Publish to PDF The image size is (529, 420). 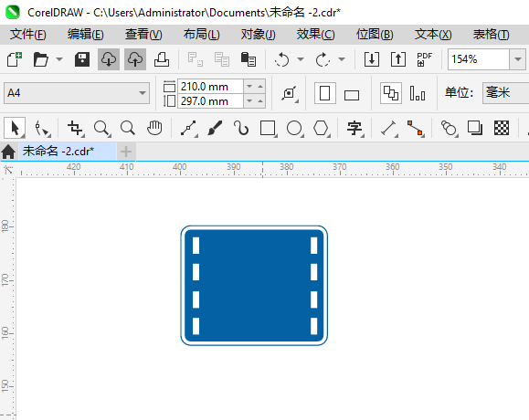[425, 59]
